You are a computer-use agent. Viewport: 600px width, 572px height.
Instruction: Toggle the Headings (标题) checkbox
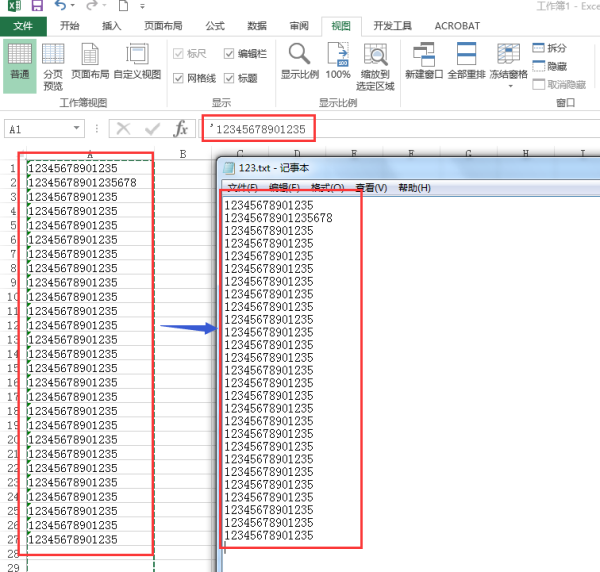229,78
